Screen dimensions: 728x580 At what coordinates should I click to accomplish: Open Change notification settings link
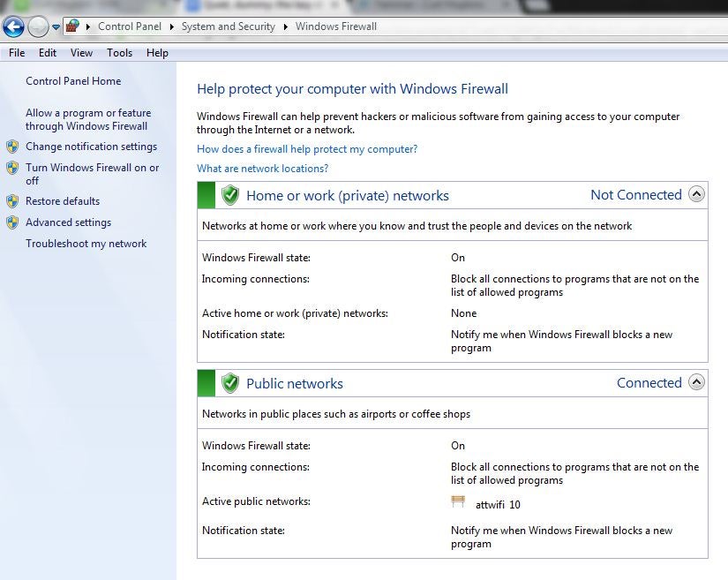tap(91, 147)
